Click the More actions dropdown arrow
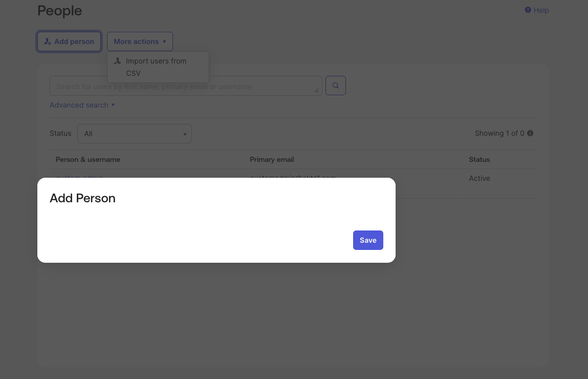Viewport: 588px width, 379px height. tap(164, 41)
